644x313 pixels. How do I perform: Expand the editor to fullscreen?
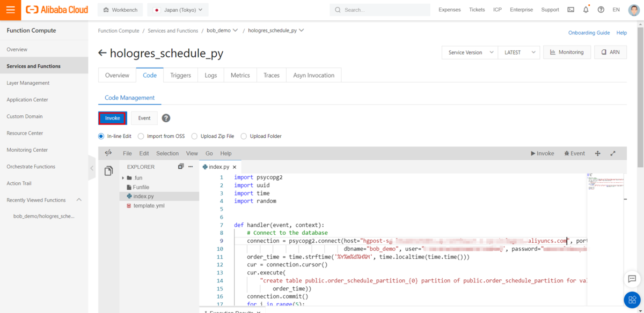613,153
